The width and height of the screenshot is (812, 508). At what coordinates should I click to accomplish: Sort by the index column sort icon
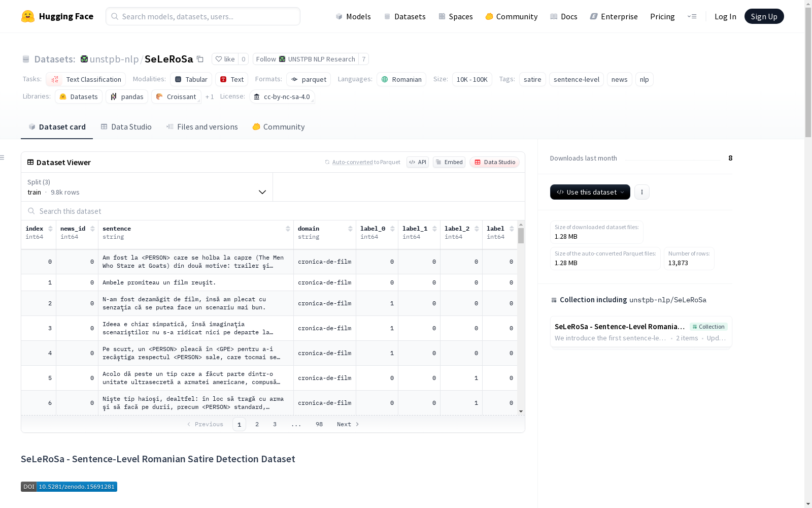[50, 229]
